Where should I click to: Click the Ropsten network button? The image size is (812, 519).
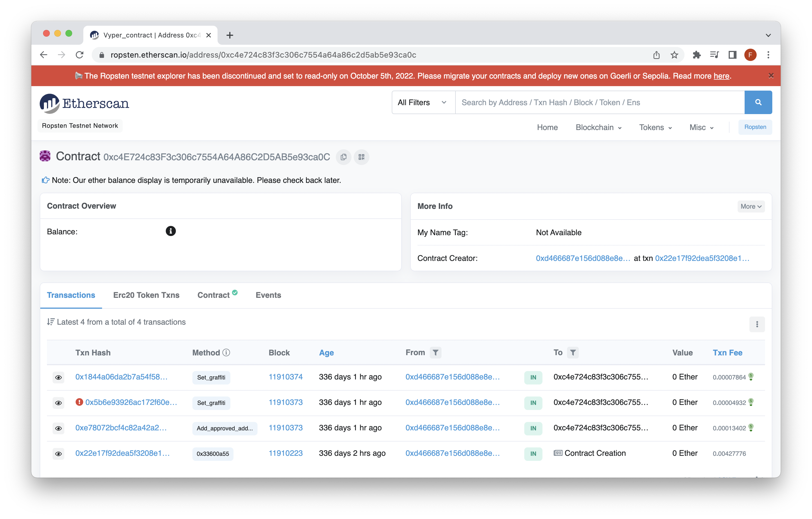point(755,127)
